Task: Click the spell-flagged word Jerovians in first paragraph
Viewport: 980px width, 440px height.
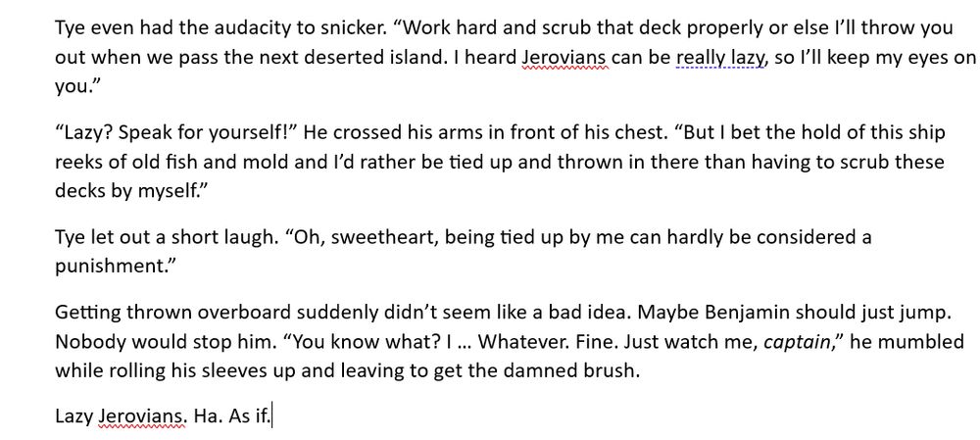Action: click(x=563, y=58)
